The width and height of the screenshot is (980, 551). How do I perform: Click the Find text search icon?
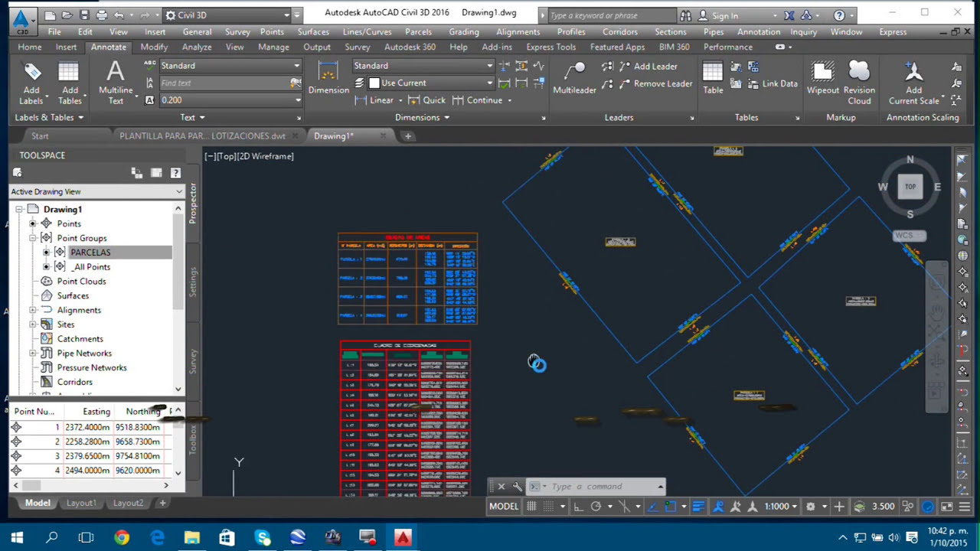point(296,83)
